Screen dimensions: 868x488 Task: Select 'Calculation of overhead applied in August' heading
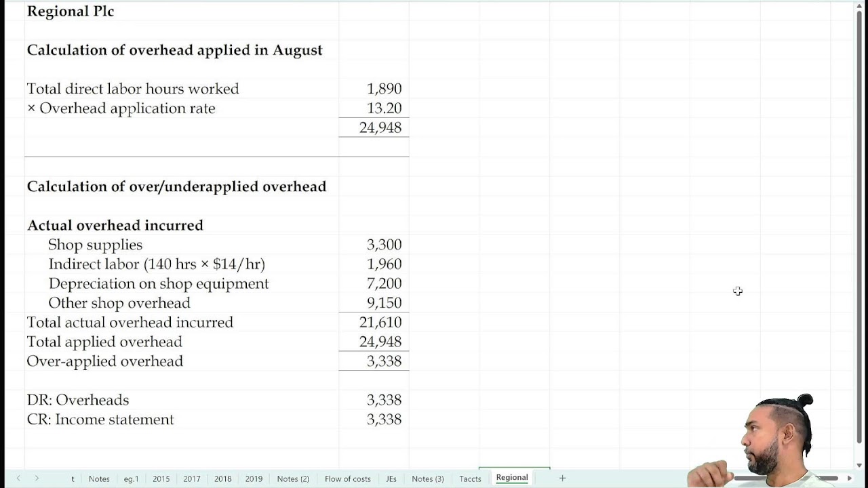tap(174, 50)
